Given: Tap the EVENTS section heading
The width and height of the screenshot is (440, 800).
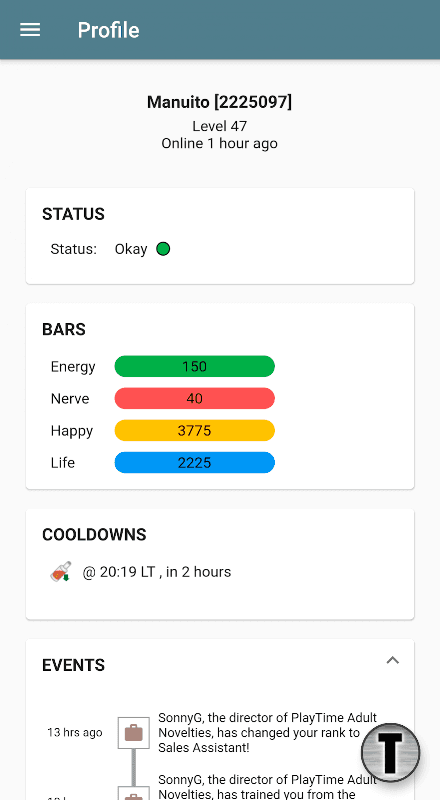Looking at the screenshot, I should pos(74,665).
